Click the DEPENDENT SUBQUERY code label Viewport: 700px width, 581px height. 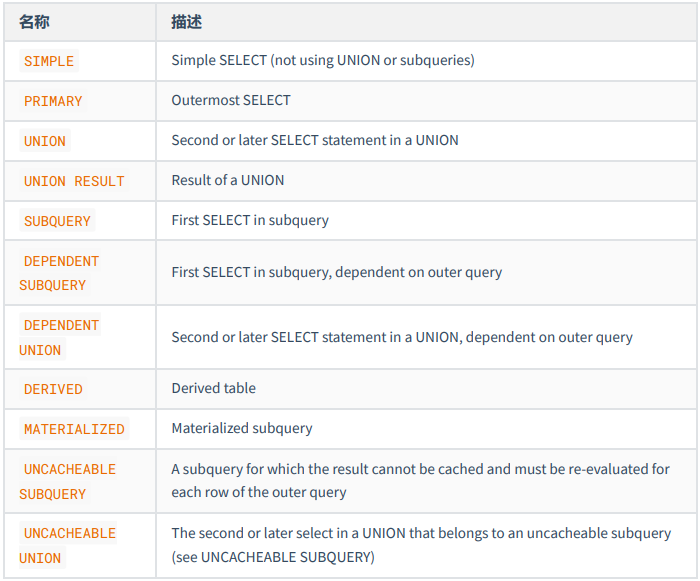click(61, 273)
